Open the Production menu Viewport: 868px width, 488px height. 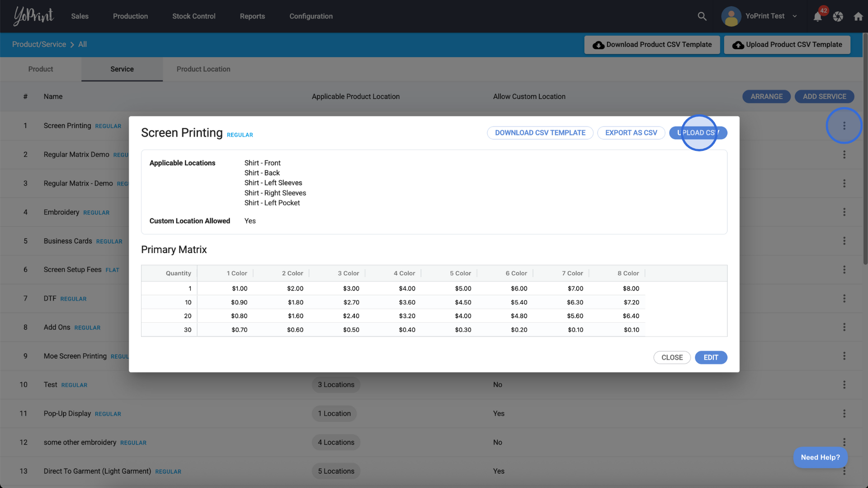point(130,16)
